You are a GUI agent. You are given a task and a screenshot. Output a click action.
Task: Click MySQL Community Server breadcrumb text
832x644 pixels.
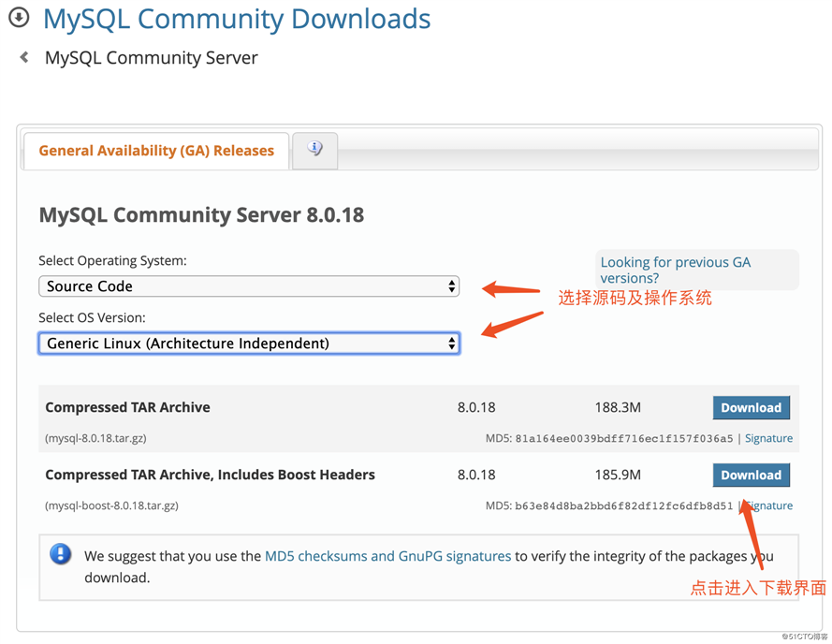[x=152, y=57]
